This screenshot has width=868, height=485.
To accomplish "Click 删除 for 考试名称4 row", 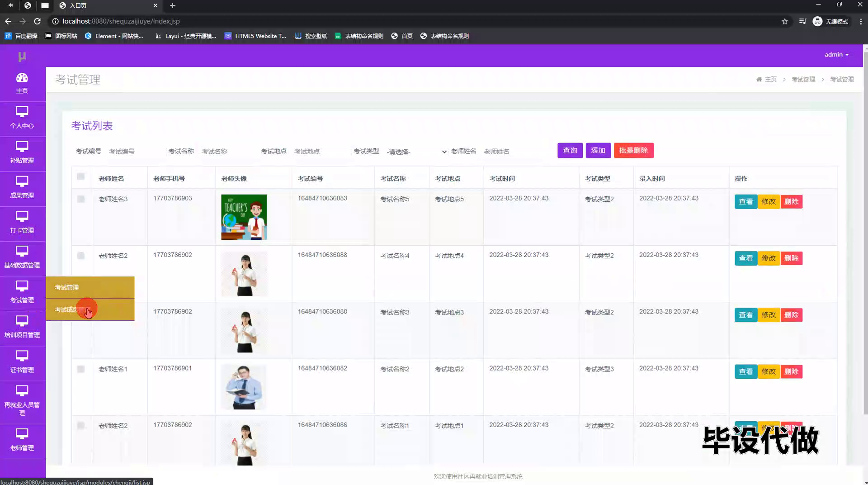I will click(791, 258).
